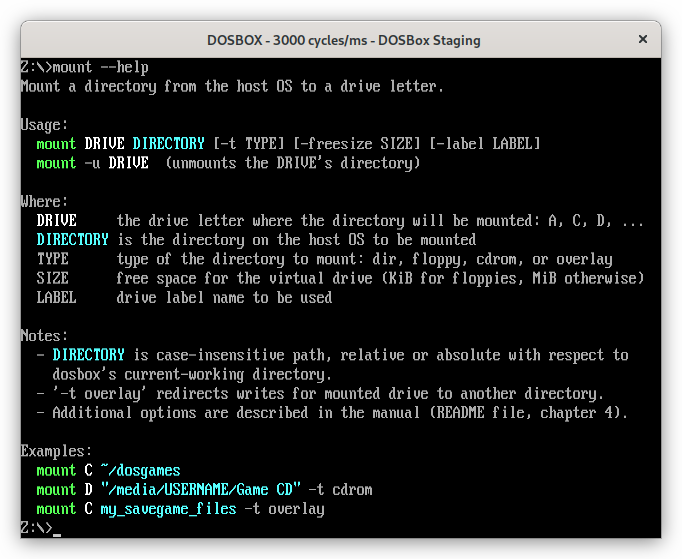This screenshot has height=559, width=682.
Task: Click '-t overlay' in the last example
Action: point(285,509)
